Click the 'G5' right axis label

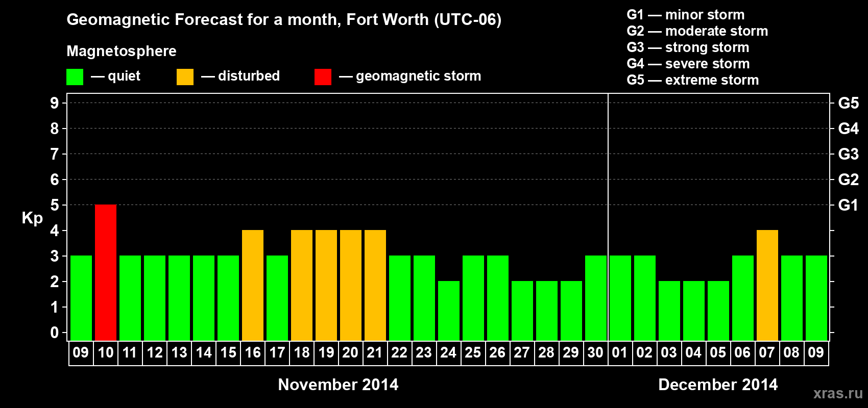coord(849,103)
